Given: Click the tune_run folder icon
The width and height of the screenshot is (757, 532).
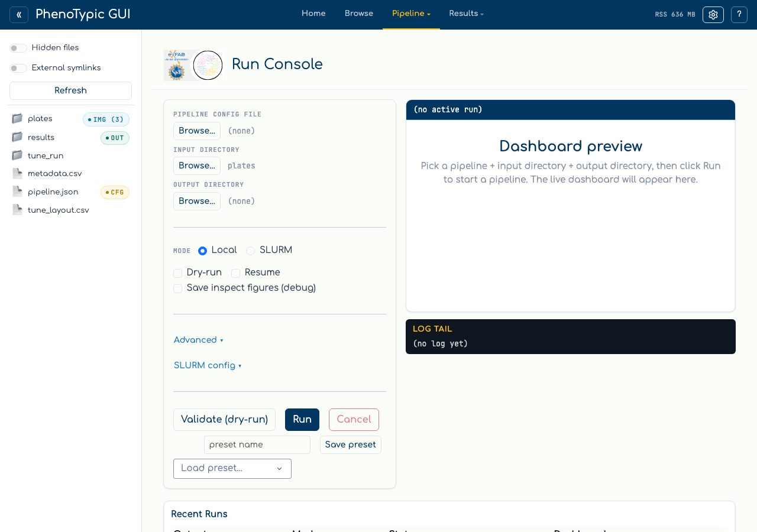Looking at the screenshot, I should [x=17, y=155].
